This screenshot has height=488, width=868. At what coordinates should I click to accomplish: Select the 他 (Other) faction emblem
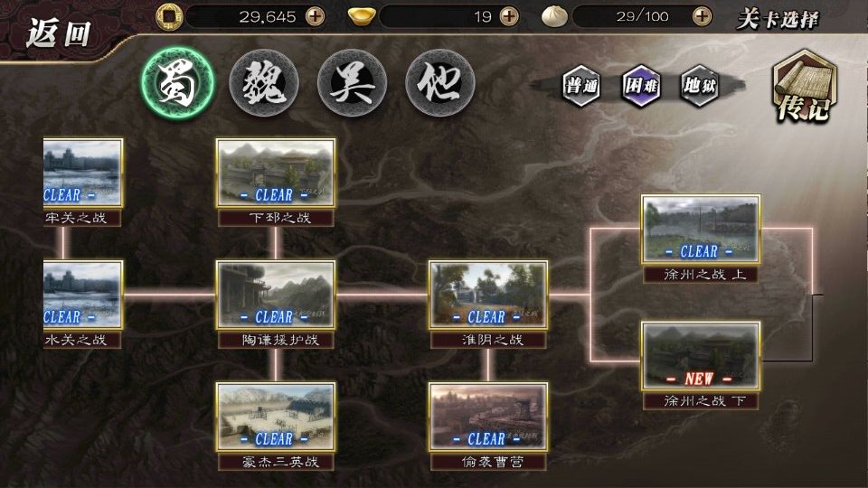tap(440, 83)
